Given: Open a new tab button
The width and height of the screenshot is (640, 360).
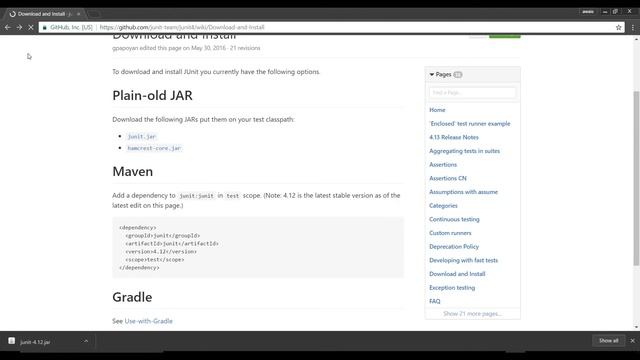Looking at the screenshot, I should pyautogui.click(x=94, y=14).
